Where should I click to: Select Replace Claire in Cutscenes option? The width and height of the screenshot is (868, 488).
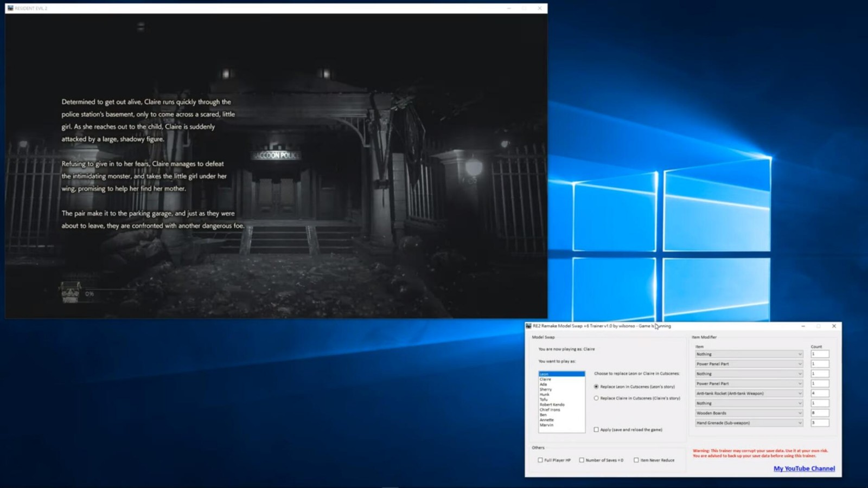coord(596,398)
